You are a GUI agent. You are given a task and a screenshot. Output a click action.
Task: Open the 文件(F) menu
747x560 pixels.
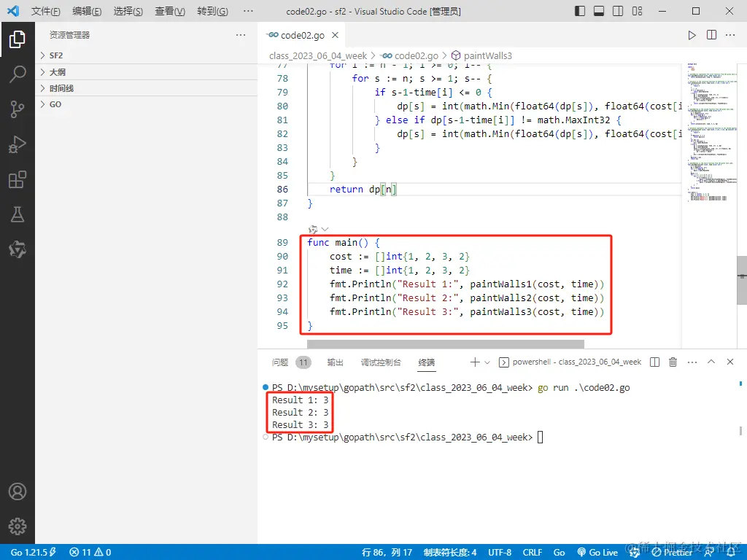(x=46, y=11)
